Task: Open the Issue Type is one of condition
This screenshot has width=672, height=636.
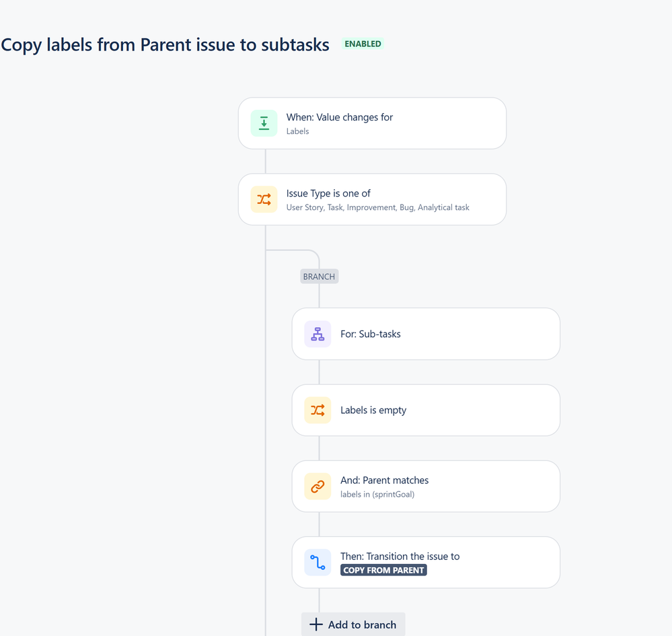Action: [x=373, y=199]
